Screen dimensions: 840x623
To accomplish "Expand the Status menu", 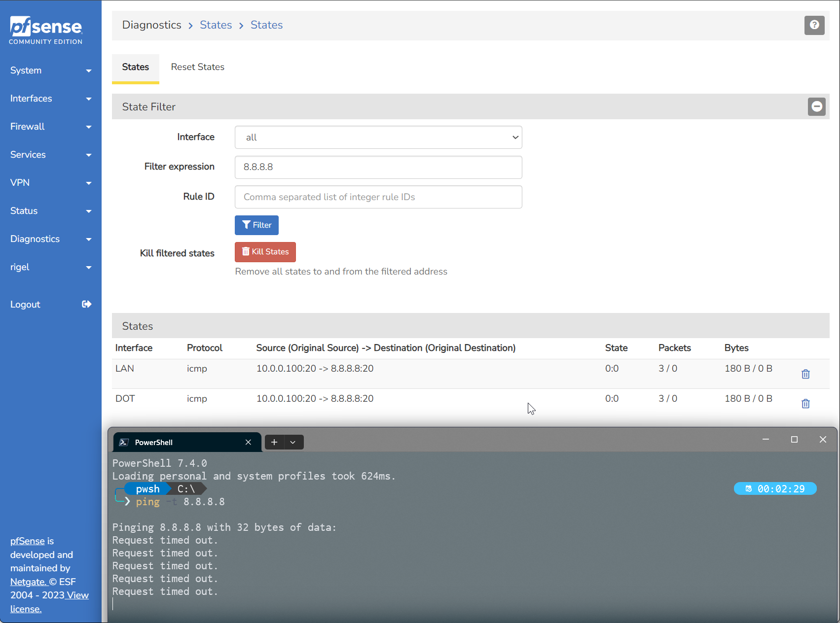I will [x=51, y=211].
